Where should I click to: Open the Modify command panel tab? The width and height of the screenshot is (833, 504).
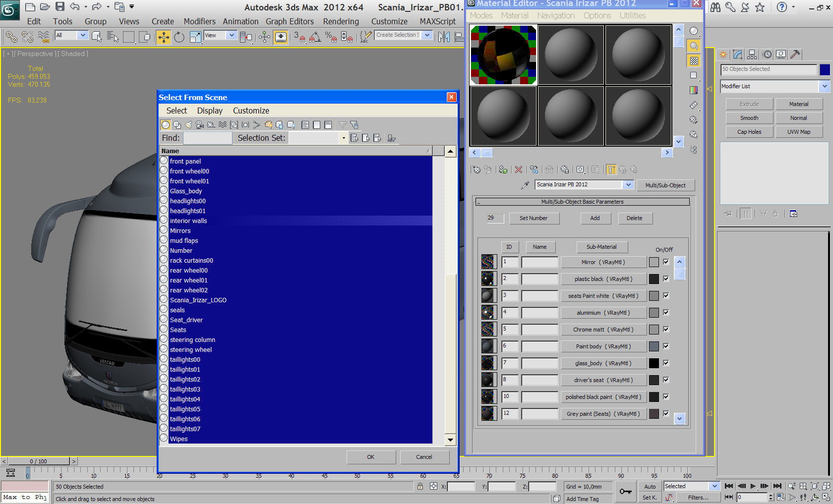pyautogui.click(x=738, y=54)
